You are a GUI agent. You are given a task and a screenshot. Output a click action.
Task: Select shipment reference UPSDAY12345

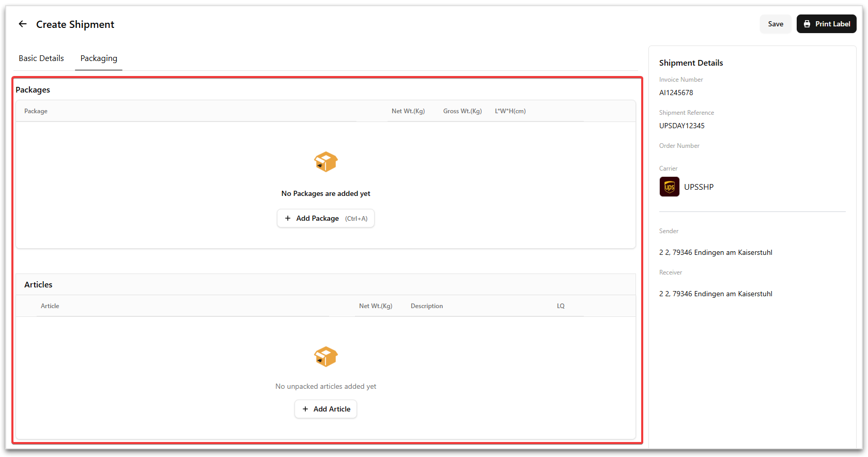coord(682,126)
